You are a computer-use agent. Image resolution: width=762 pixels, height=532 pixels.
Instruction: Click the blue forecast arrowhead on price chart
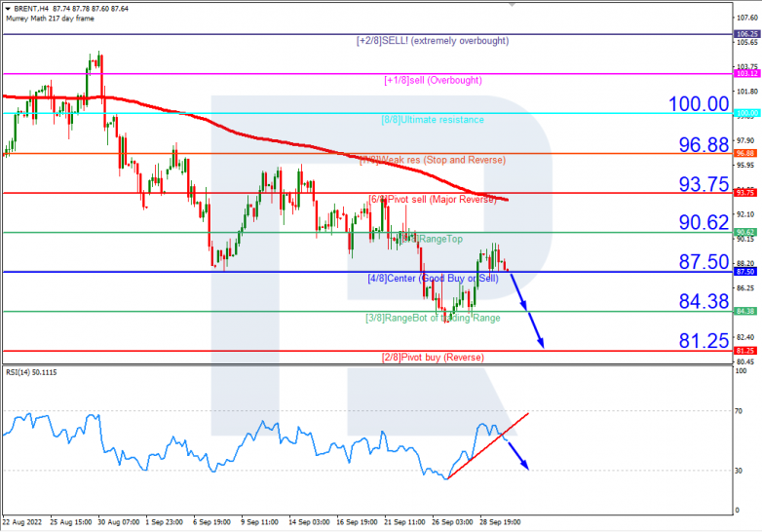point(540,344)
